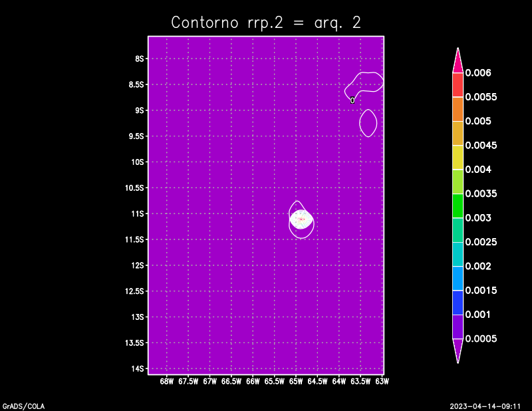
Task: Click the 66.5W longitude label
Action: click(231, 382)
